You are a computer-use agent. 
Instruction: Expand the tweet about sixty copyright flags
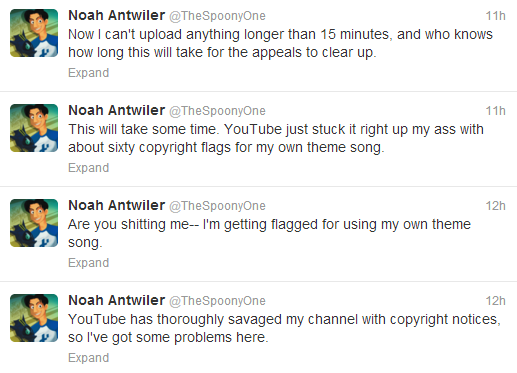tap(89, 168)
